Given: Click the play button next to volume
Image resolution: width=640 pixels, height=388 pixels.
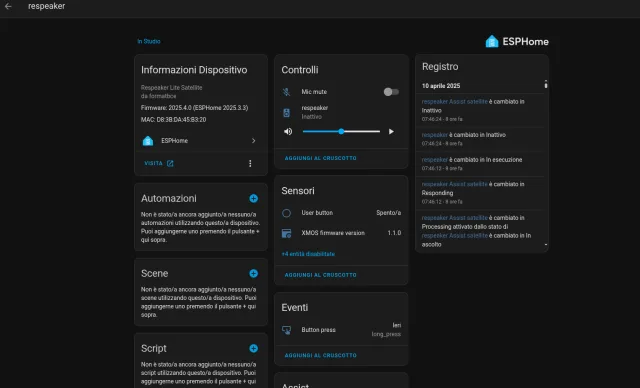Looking at the screenshot, I should click(391, 131).
